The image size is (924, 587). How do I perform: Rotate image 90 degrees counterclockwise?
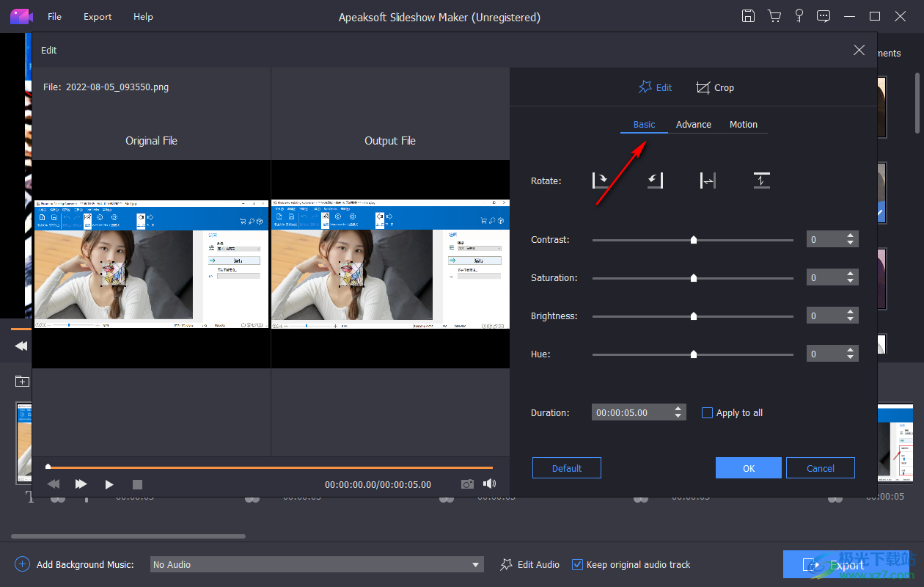[655, 181]
